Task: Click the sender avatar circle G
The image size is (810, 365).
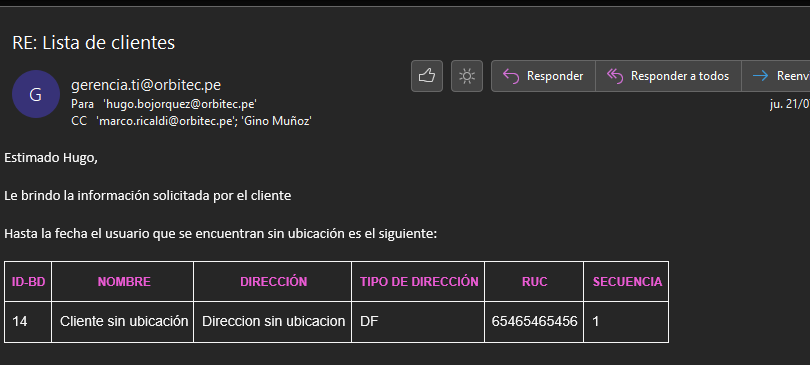Action: [36, 94]
